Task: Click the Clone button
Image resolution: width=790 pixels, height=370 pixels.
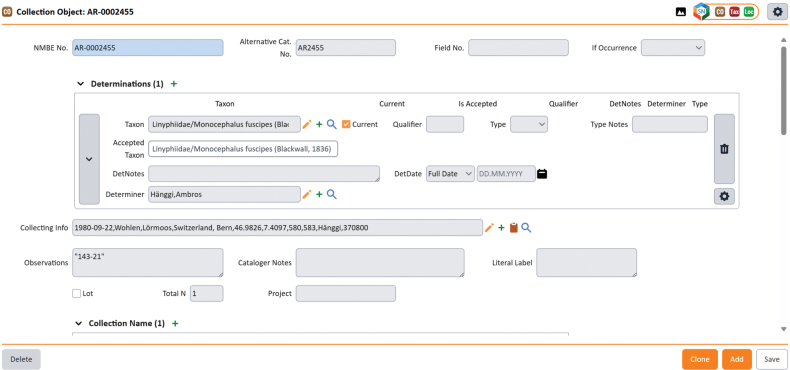Action: [x=700, y=359]
